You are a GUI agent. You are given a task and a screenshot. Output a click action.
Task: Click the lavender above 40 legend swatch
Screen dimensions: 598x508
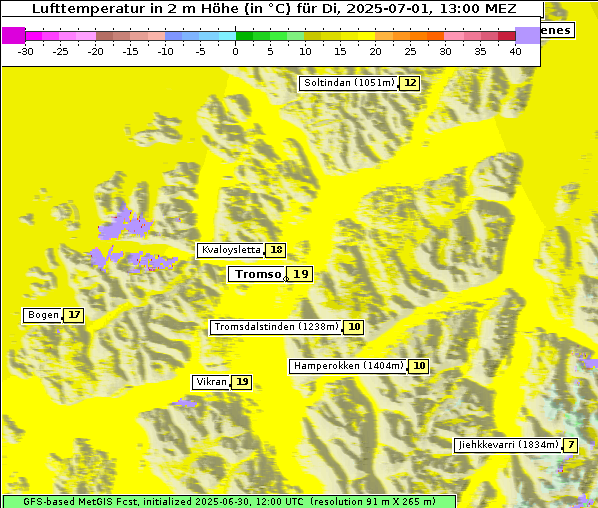coord(527,36)
